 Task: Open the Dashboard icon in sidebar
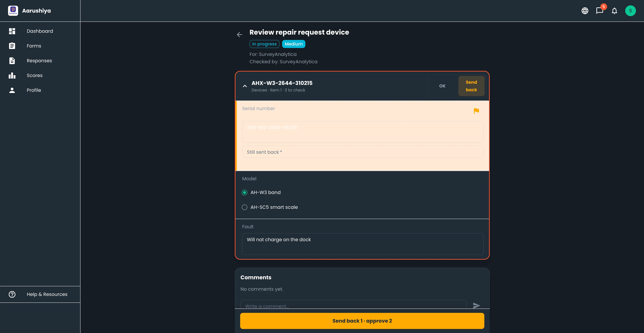tap(12, 31)
